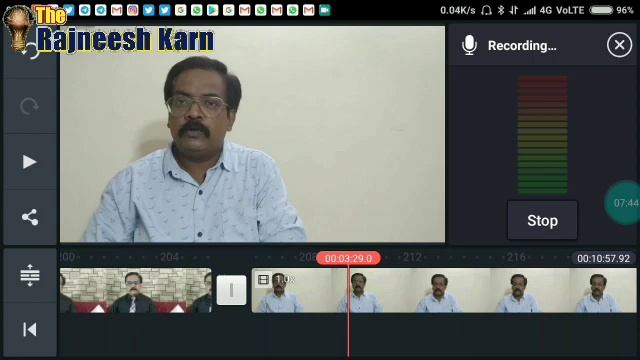
Task: Tap the Bluetooth status icon
Action: coord(501,10)
